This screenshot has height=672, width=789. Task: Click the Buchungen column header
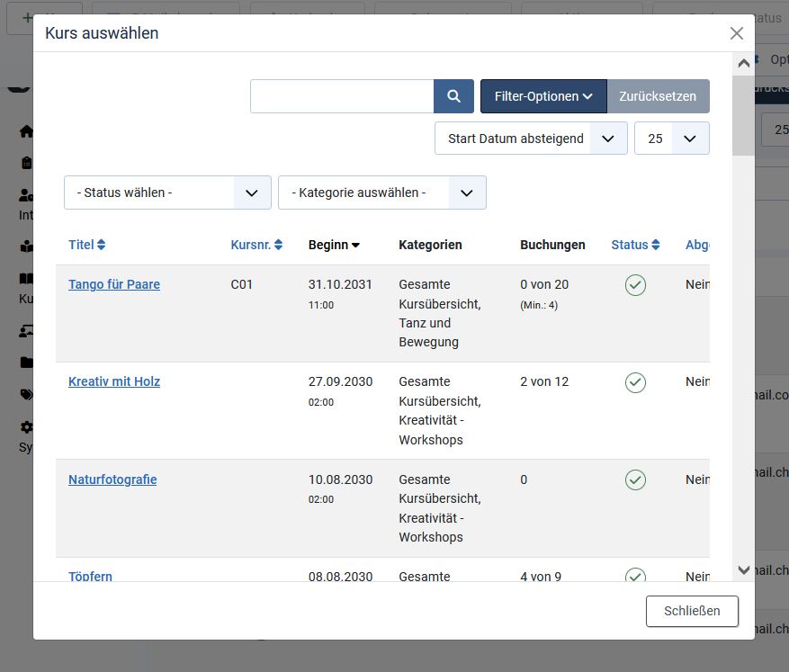552,245
